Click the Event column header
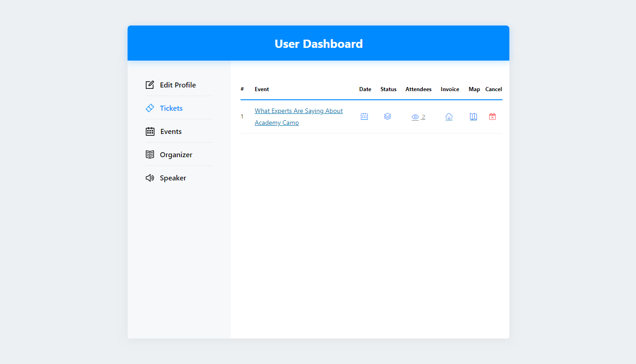Viewport: 636px width, 364px height. click(262, 89)
